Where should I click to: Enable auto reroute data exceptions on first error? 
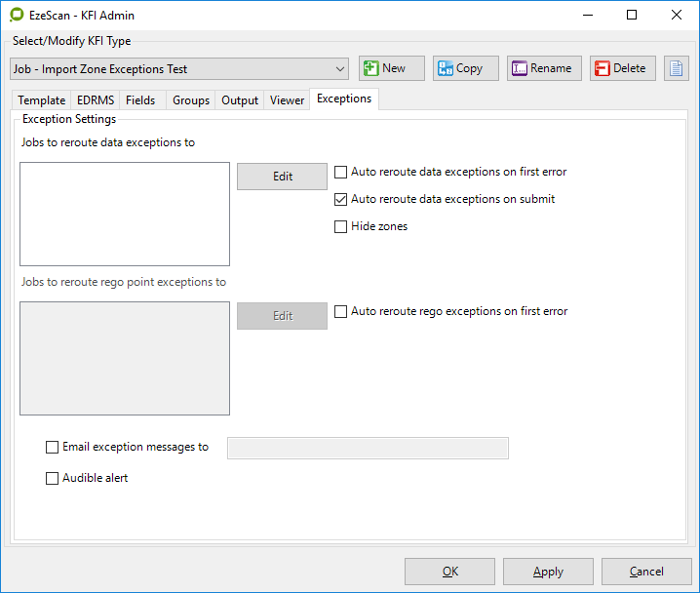[341, 172]
